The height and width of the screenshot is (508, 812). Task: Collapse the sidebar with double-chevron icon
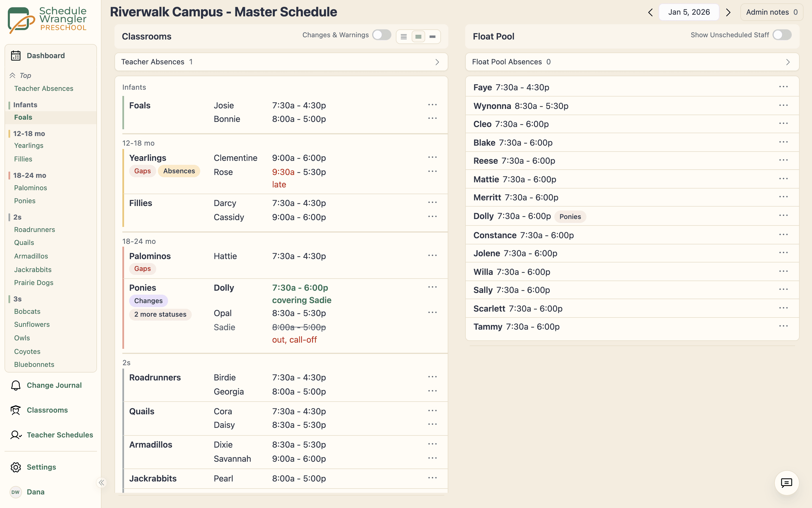click(101, 483)
